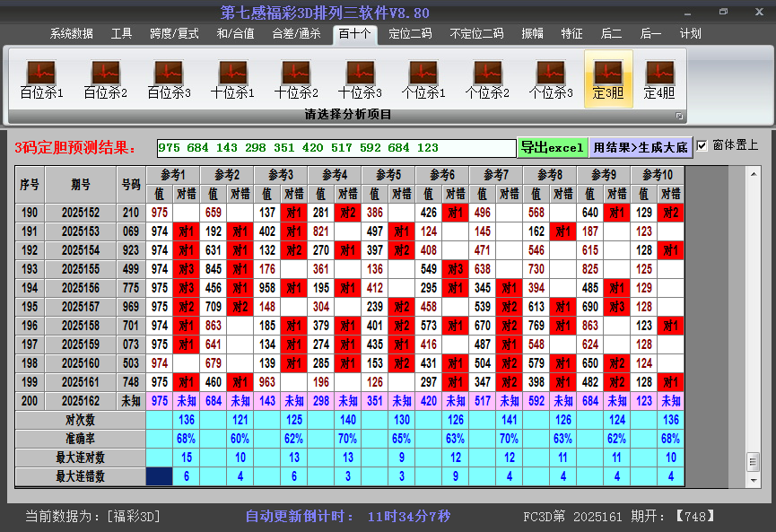This screenshot has width=776, height=532.
Task: Click the 号码 column header
Action: (x=131, y=185)
